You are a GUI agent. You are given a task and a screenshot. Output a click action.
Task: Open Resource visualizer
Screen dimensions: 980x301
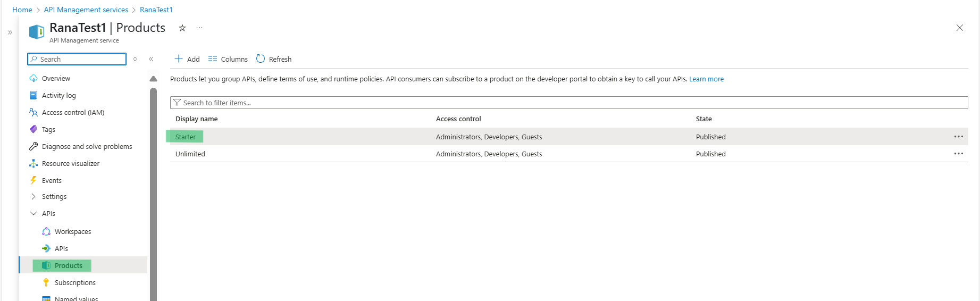click(x=70, y=163)
